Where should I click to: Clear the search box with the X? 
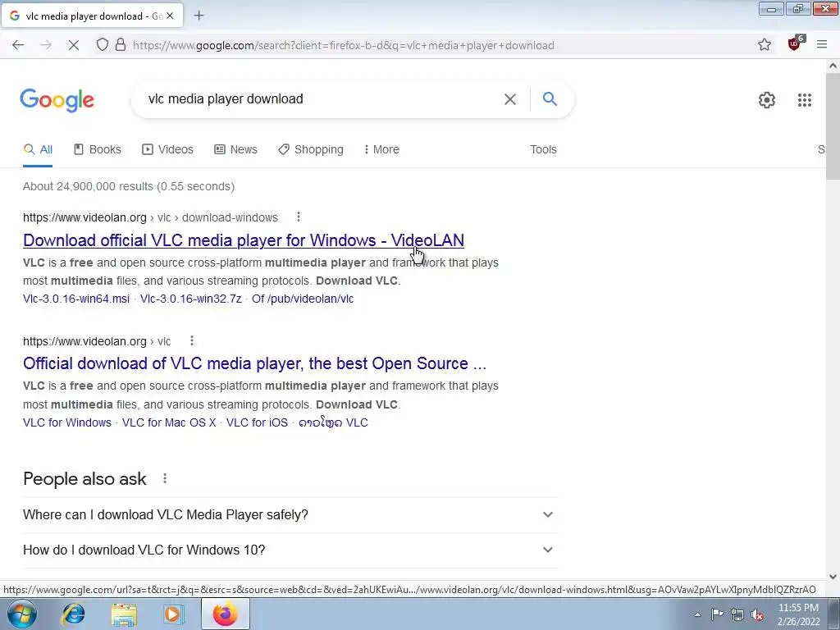[x=510, y=99]
